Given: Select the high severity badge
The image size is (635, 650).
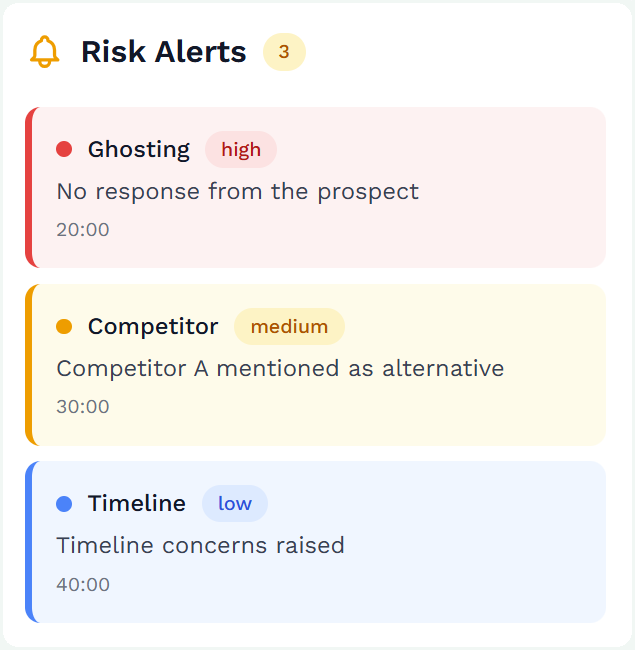Looking at the screenshot, I should click(x=241, y=149).
